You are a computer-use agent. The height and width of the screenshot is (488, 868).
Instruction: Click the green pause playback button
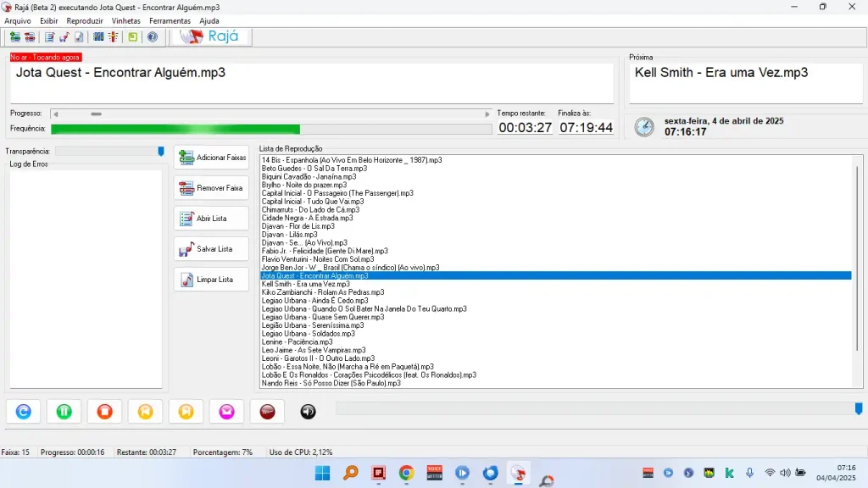(64, 412)
